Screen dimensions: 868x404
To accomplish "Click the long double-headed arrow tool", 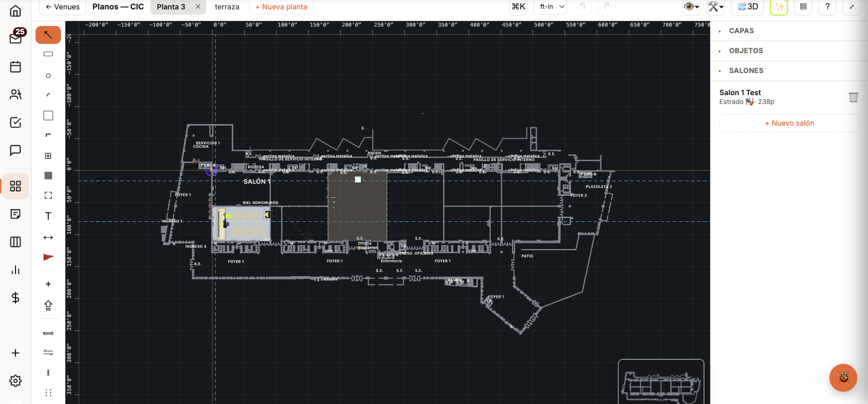I will click(x=48, y=333).
